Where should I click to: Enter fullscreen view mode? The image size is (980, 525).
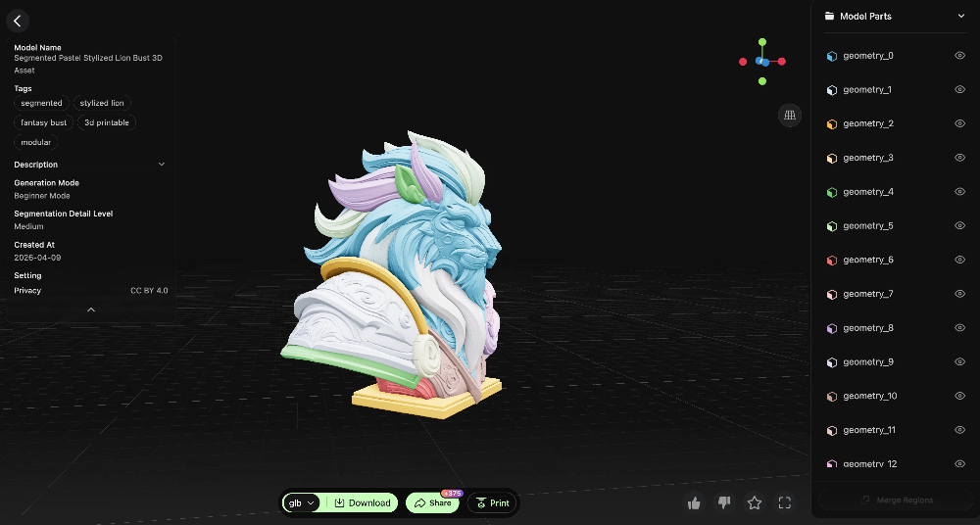coord(785,502)
